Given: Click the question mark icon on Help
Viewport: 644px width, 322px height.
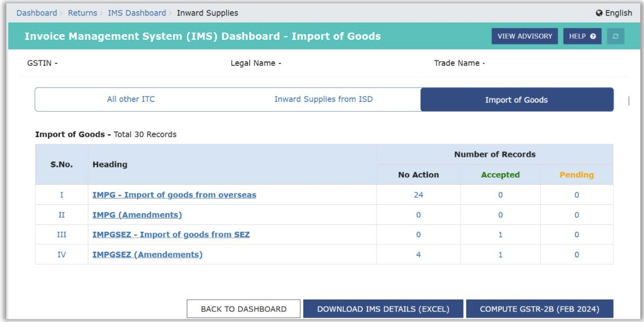Looking at the screenshot, I should tap(593, 36).
